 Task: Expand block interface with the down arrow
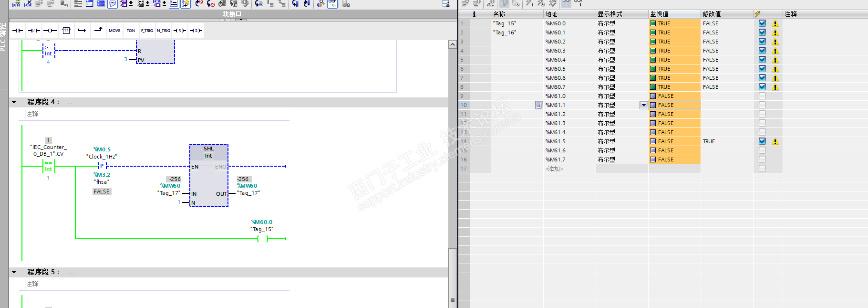[241, 20]
